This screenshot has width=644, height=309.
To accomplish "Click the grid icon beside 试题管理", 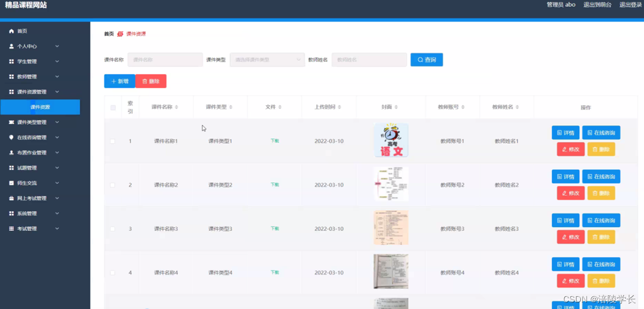I will pyautogui.click(x=12, y=168).
